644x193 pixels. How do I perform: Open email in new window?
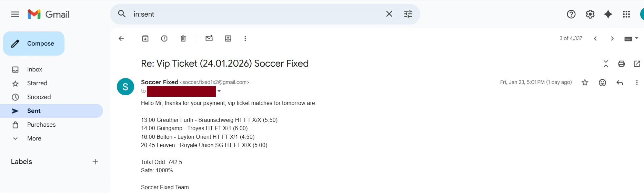(637, 64)
